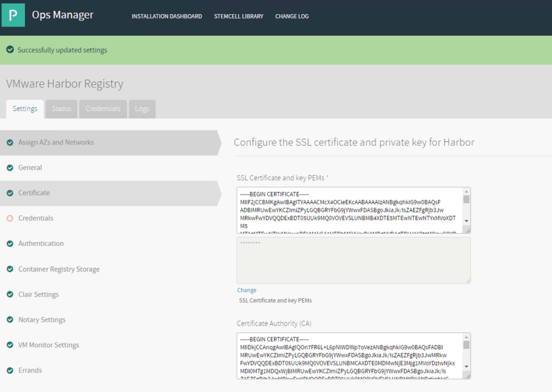Select Assign AZs and Networks section
Screen dimensions: 552x392
coord(56,142)
